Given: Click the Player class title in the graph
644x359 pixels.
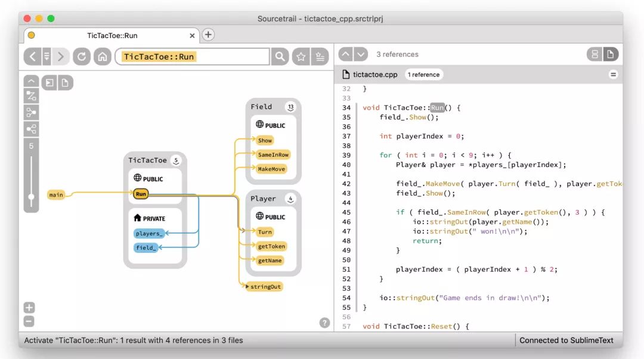Looking at the screenshot, I should tap(264, 199).
